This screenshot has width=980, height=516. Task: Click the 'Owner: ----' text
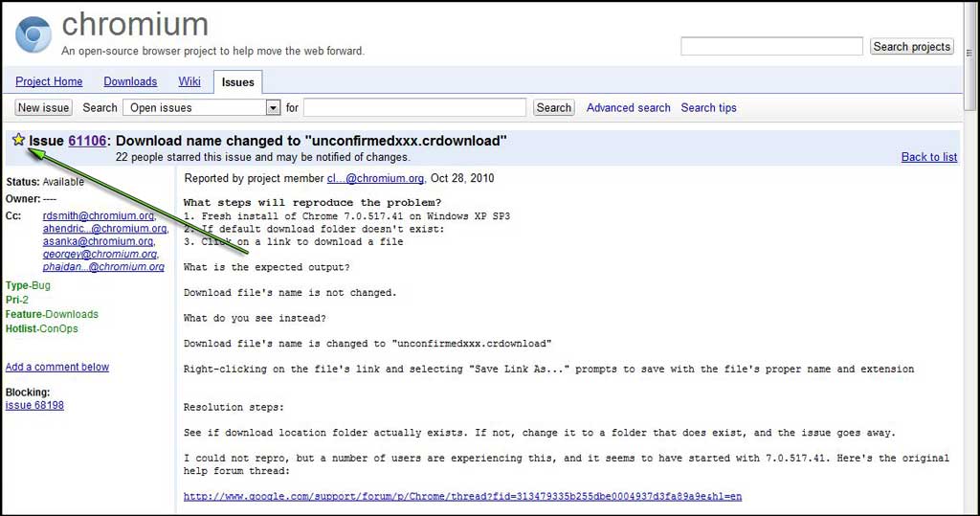pyautogui.click(x=32, y=199)
